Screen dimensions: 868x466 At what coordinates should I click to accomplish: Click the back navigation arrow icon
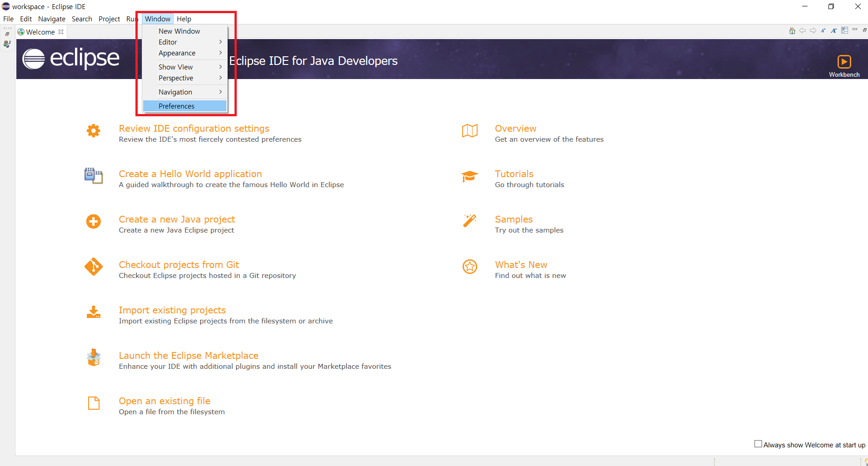click(x=803, y=31)
